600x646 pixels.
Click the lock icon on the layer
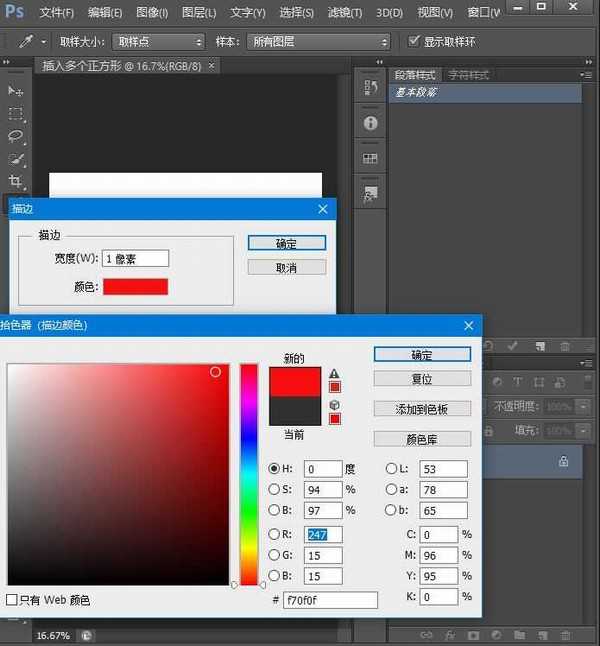[x=563, y=461]
